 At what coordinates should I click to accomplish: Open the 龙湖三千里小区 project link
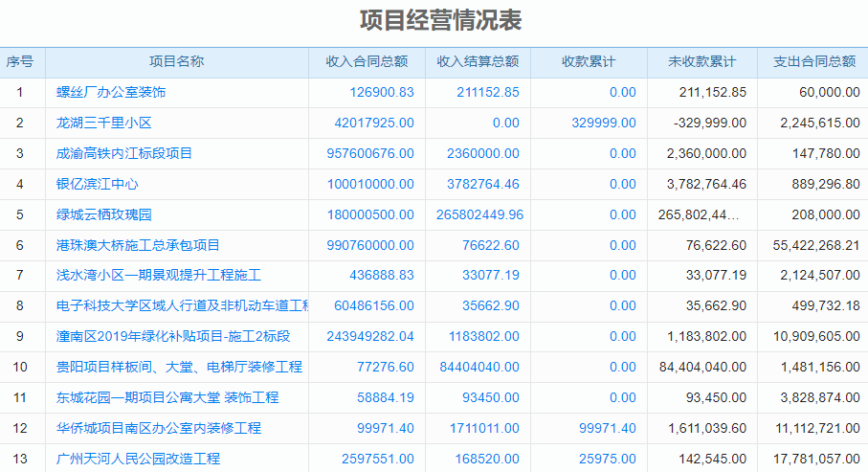click(x=104, y=123)
